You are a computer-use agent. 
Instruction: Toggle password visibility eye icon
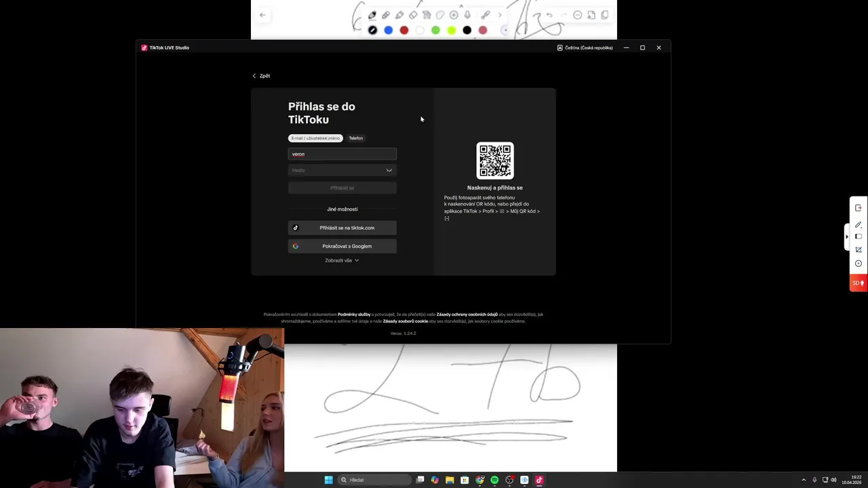click(389, 170)
